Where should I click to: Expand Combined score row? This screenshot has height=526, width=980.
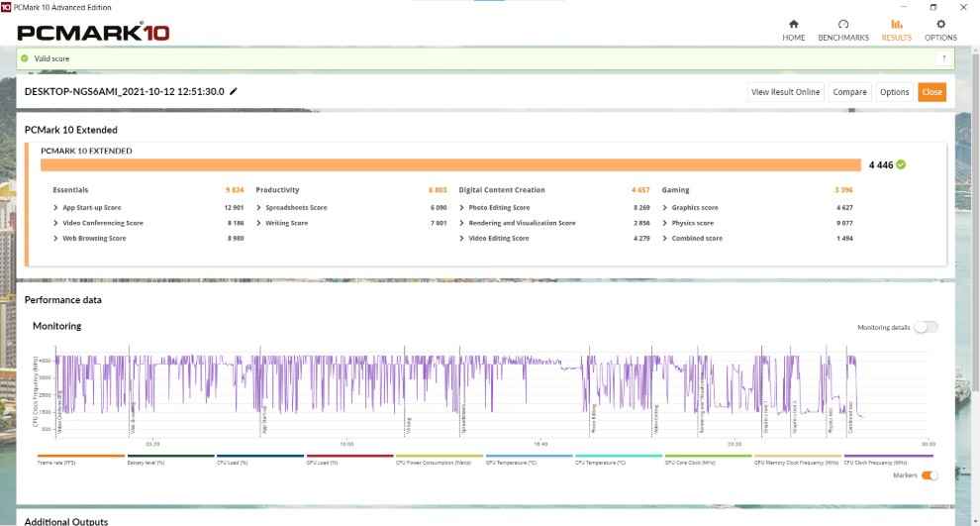click(665, 239)
